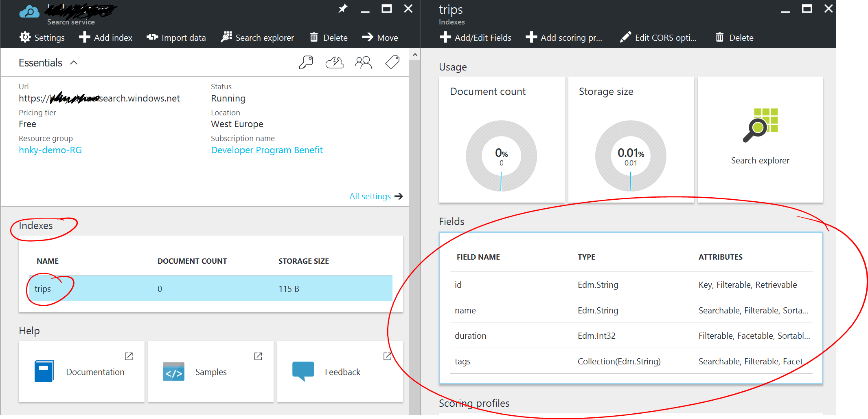Click the Free pricing tier value
Screen dimensions: 868x419
pyautogui.click(x=27, y=124)
